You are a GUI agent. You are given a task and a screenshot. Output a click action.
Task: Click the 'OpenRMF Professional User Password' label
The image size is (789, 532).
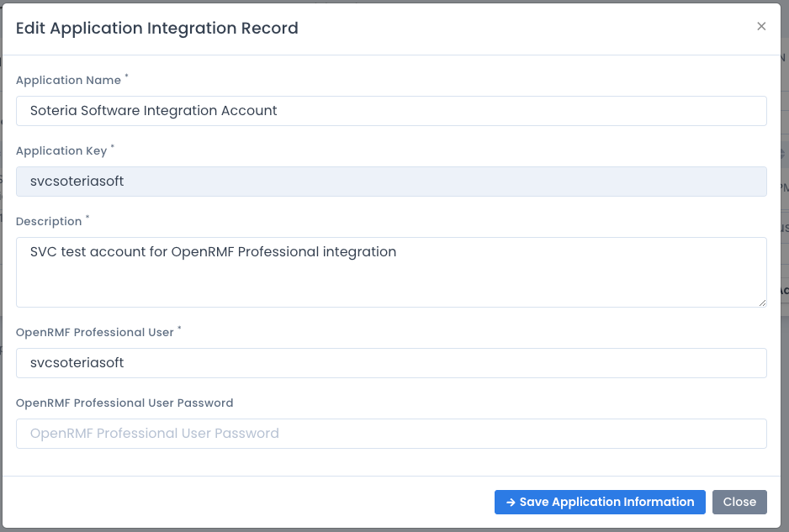[x=124, y=403]
